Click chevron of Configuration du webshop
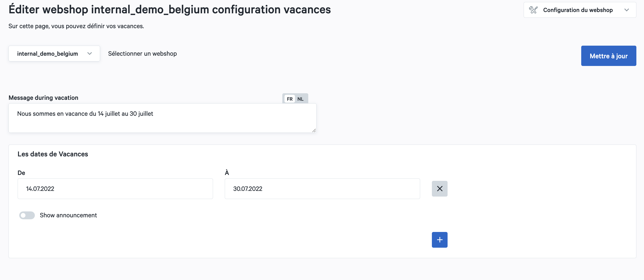 (627, 10)
